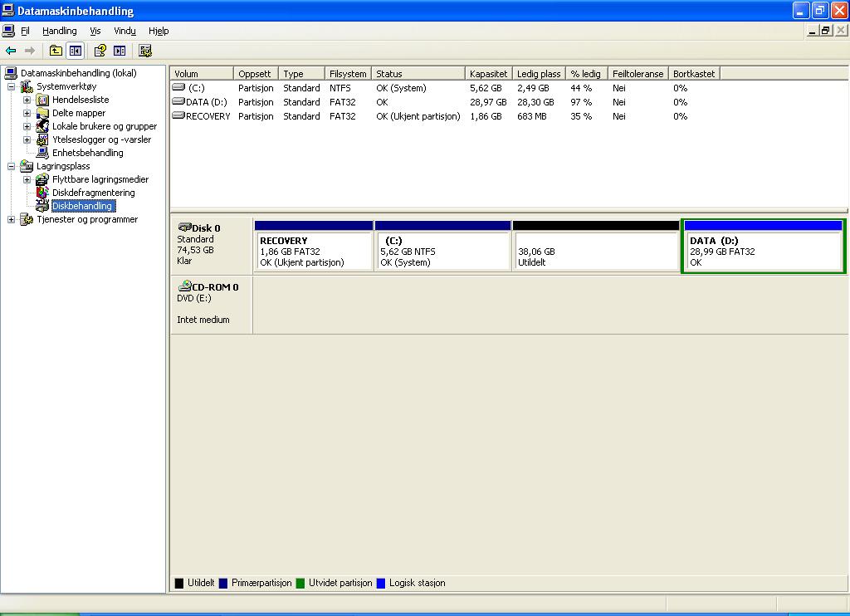Expand Lokale brukere og grupper node
This screenshot has width=850, height=616.
(x=27, y=126)
